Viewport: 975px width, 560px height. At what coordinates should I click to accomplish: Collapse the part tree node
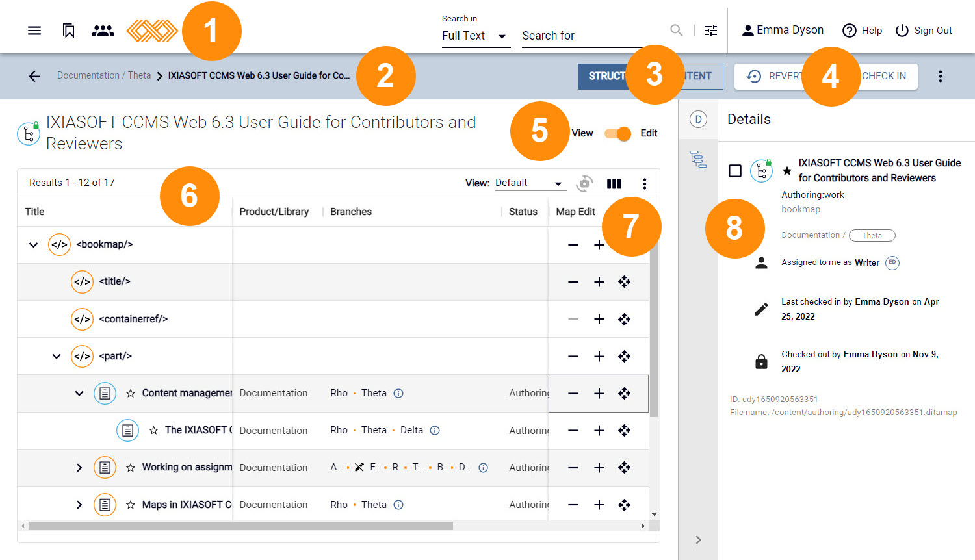[57, 356]
